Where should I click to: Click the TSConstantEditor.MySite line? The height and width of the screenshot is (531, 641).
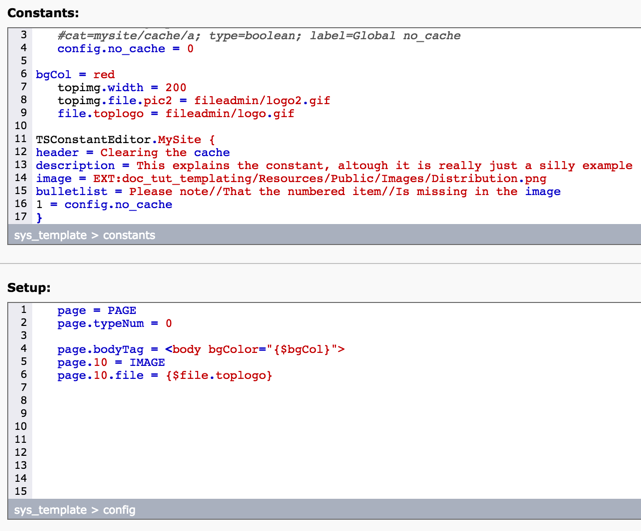point(125,139)
